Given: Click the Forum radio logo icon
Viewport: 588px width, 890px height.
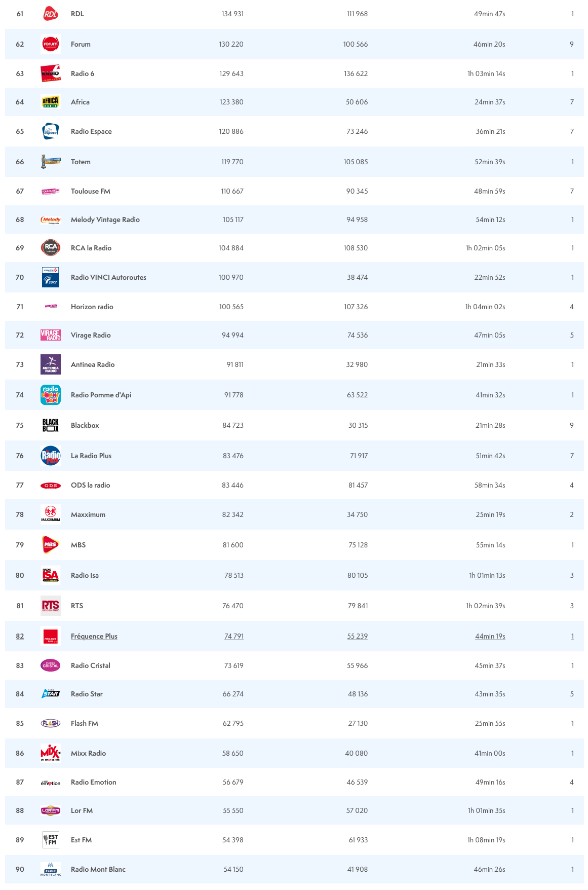Looking at the screenshot, I should 51,44.
